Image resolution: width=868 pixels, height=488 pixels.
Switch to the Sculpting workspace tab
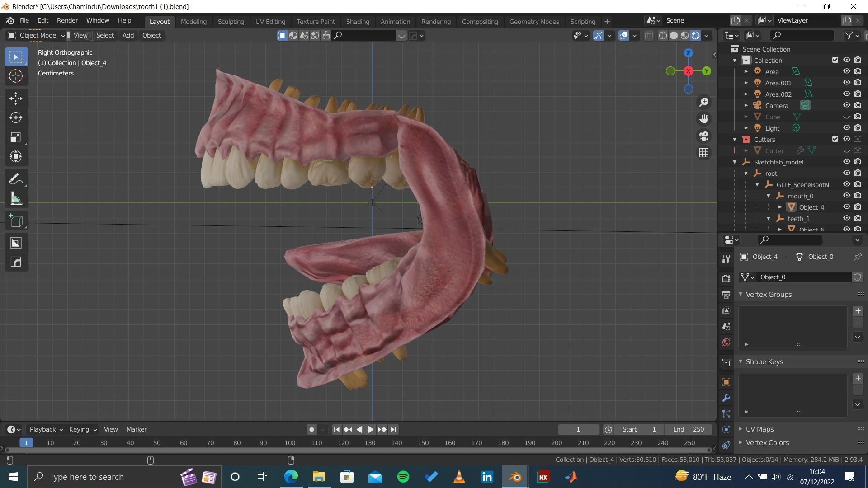(231, 21)
